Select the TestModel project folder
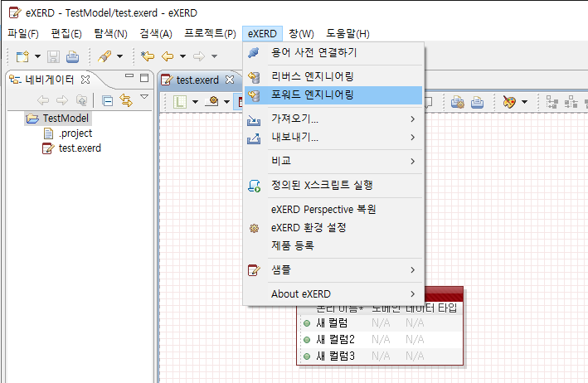Screen dimensions: 588x383 tap(58, 119)
